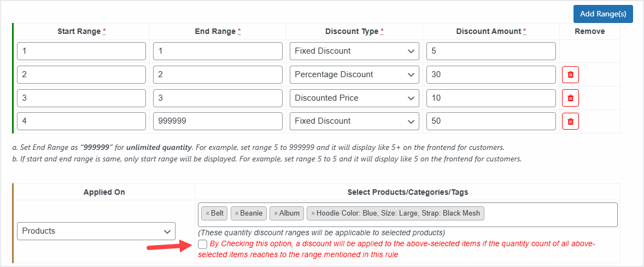Remove Beanie tag from selected products
This screenshot has width=644, height=267.
pos(237,213)
